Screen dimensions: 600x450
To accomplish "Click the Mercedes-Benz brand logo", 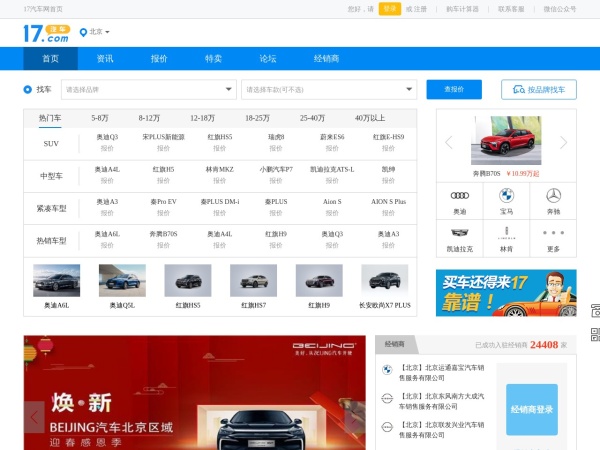I will (x=553, y=196).
